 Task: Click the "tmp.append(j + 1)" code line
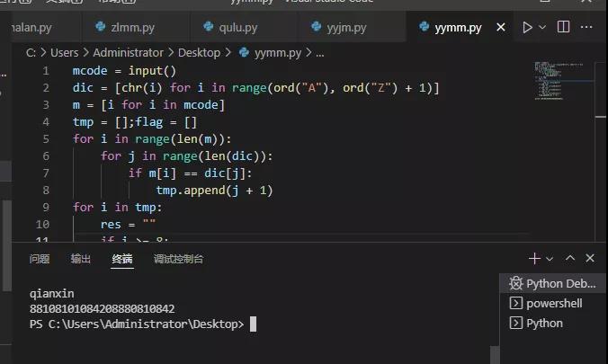point(214,191)
